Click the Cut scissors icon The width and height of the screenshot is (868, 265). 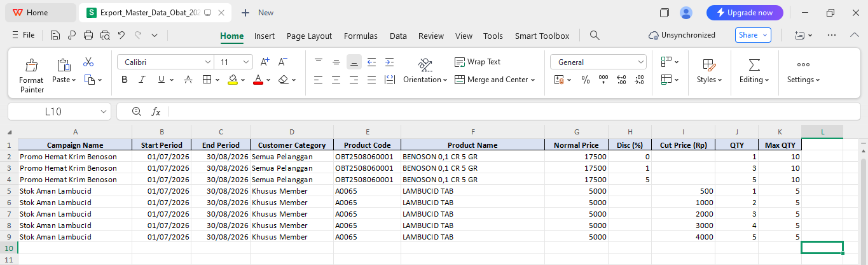click(x=88, y=62)
